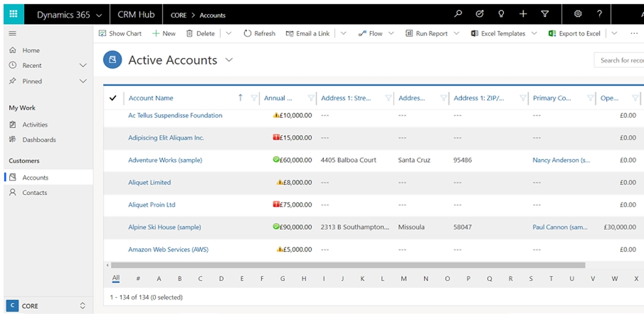
Task: Open Paul Cannon contact link
Action: [x=560, y=227]
